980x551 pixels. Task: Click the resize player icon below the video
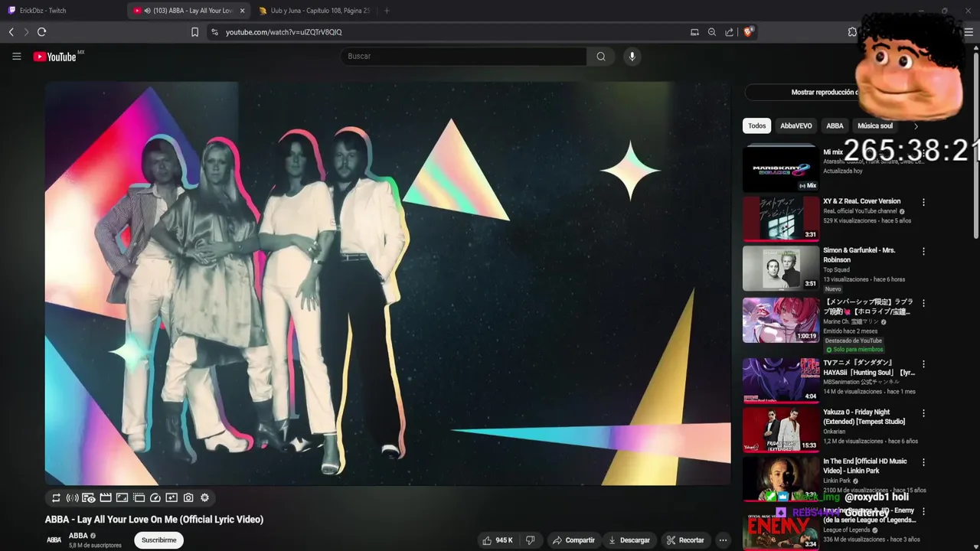[x=122, y=497]
